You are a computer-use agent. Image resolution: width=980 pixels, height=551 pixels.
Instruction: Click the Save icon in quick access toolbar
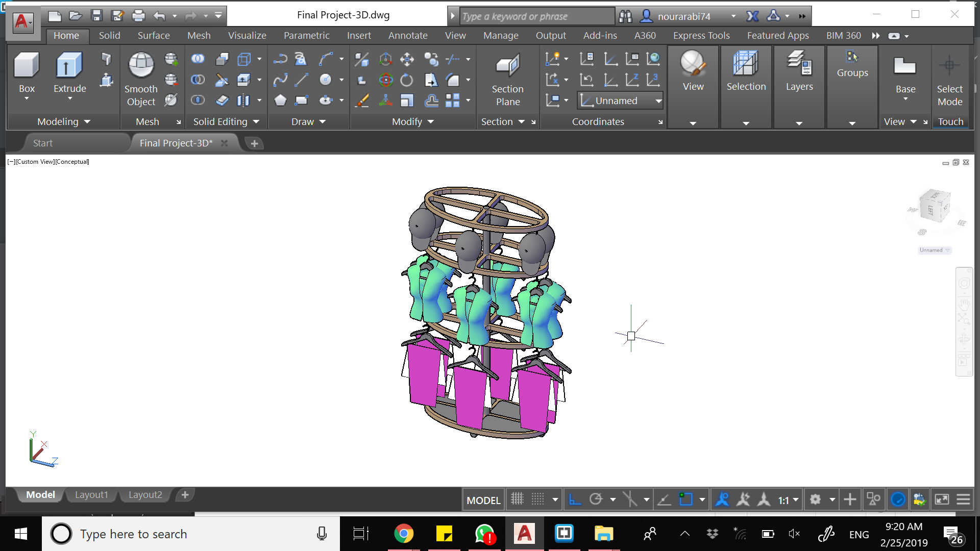(x=96, y=16)
